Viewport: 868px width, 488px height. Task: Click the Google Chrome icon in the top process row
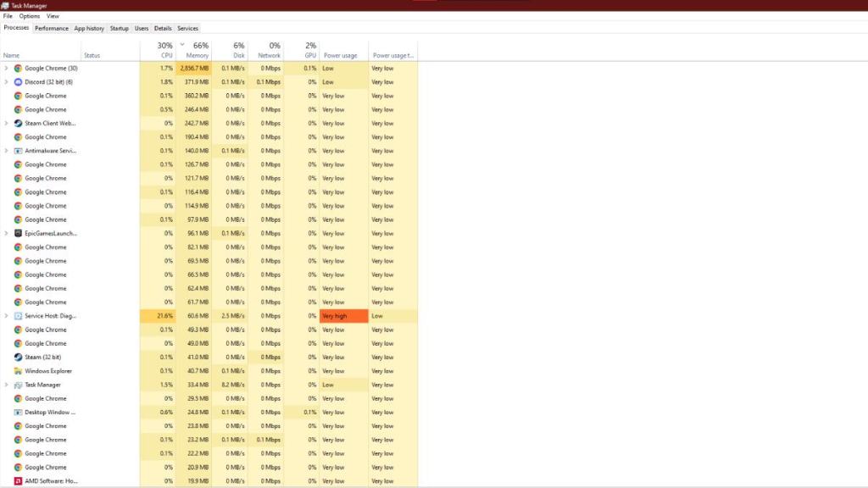(19, 68)
